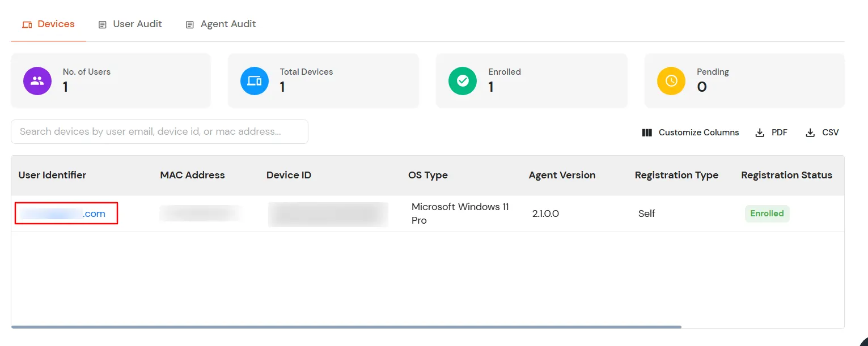This screenshot has height=346, width=868.
Task: Click the User Identifier column header
Action: point(52,175)
